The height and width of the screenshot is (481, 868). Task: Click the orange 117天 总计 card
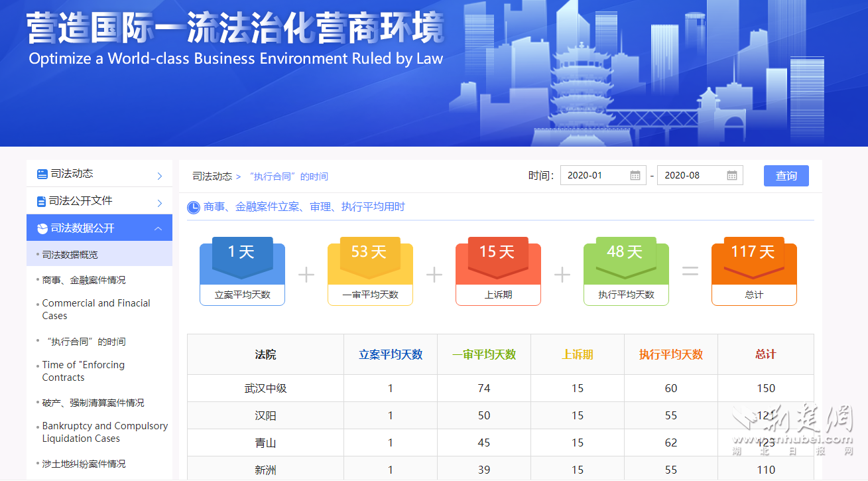(x=753, y=272)
